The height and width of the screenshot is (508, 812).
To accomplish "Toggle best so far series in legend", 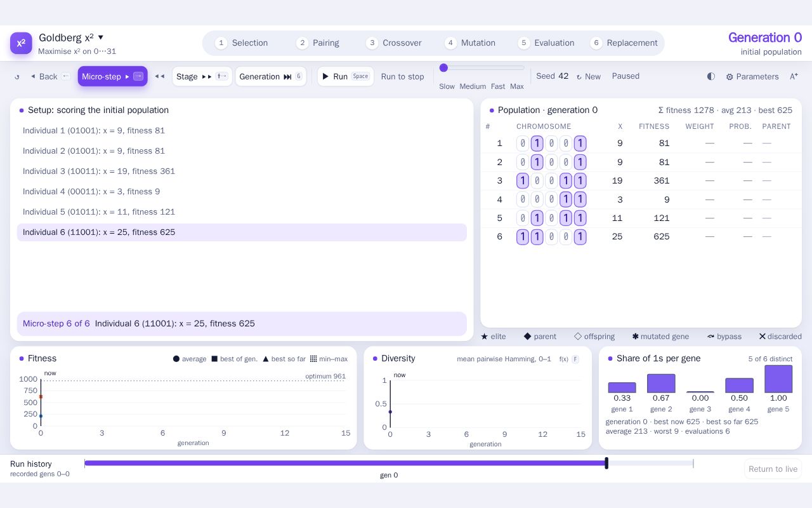I will [x=284, y=359].
